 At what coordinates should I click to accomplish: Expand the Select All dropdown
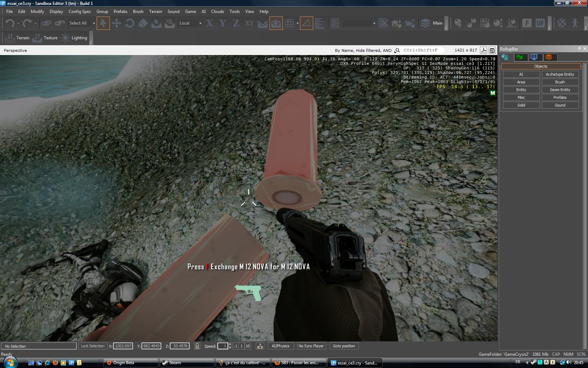(x=94, y=23)
